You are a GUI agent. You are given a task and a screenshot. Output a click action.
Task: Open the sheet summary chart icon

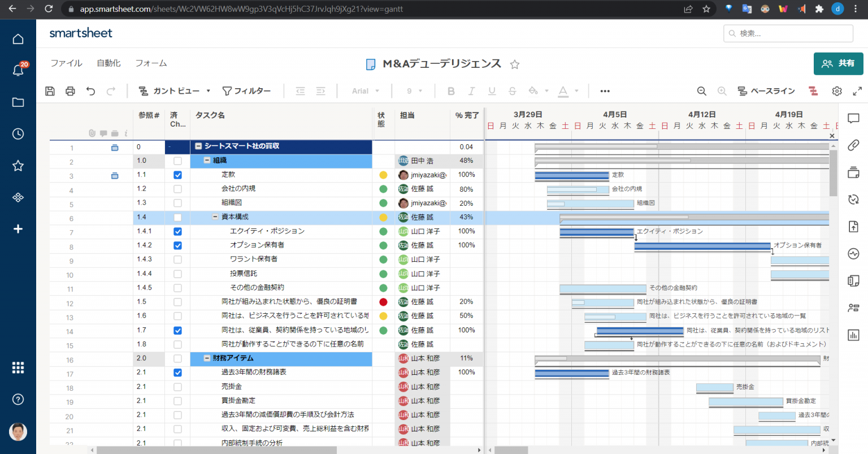[853, 335]
